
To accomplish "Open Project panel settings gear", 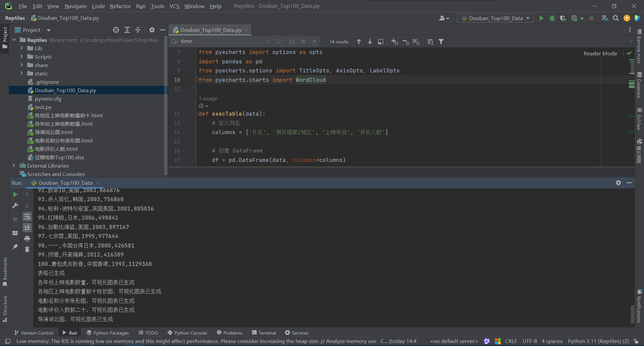I will click(152, 30).
